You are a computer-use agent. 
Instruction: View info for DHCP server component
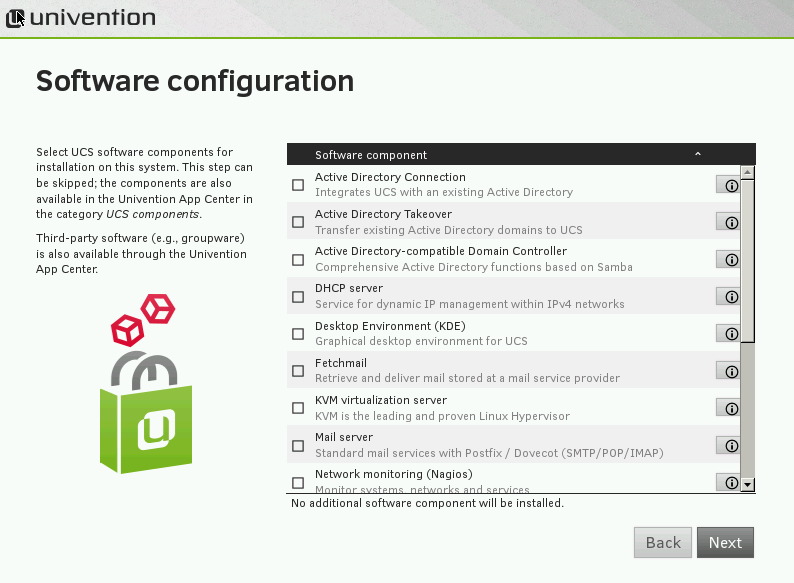point(728,296)
